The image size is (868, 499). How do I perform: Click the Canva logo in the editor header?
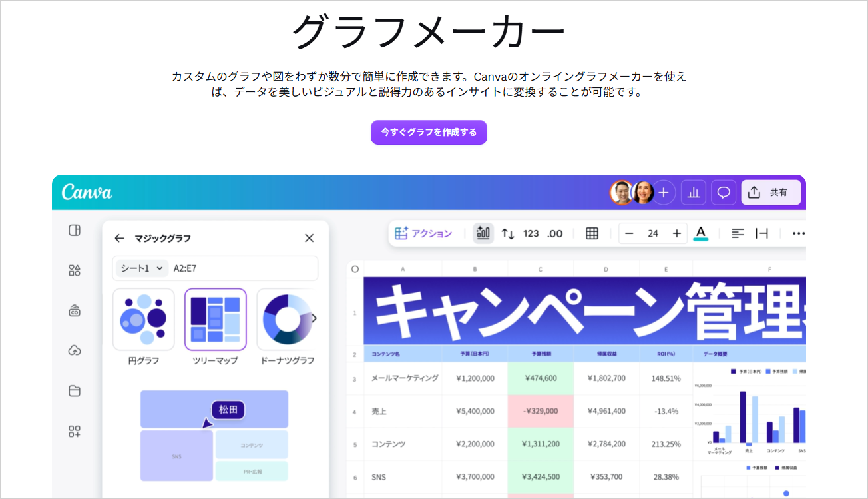tap(87, 192)
